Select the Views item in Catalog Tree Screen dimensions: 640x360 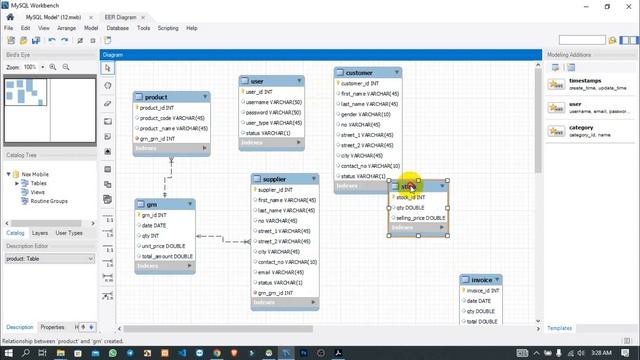[38, 192]
